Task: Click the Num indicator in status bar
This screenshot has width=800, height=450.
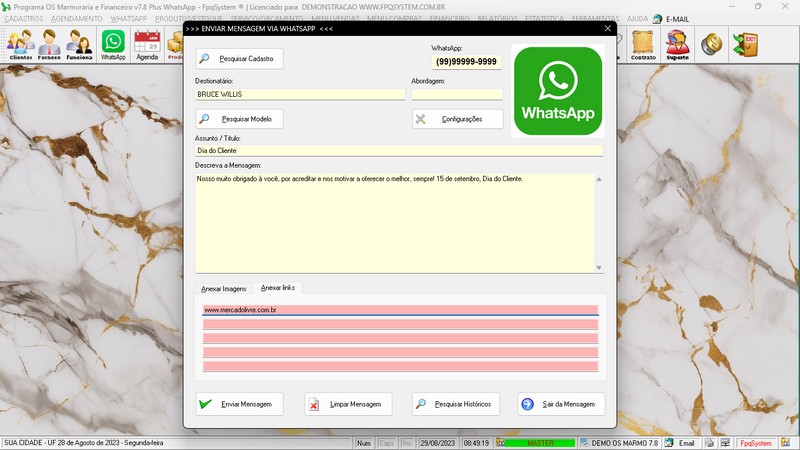Action: [x=364, y=443]
